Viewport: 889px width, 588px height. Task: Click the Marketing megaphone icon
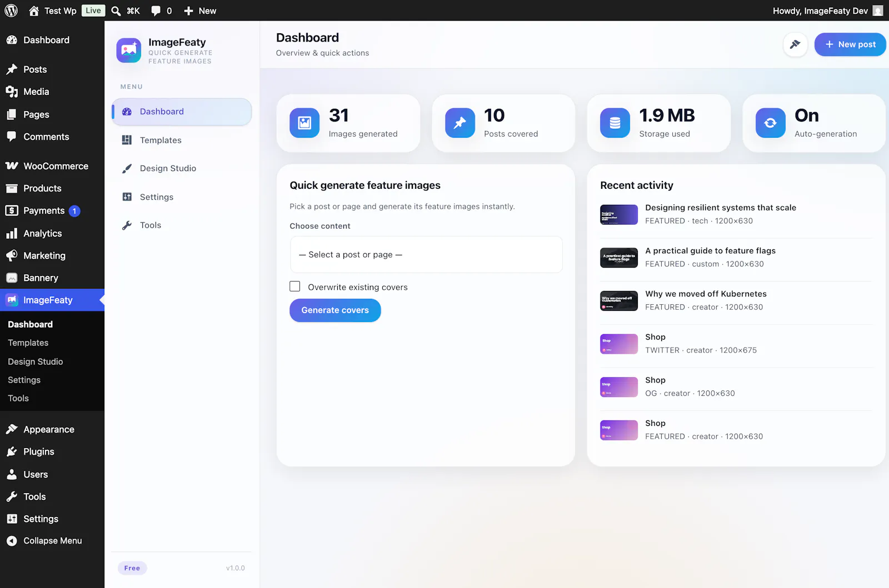coord(12,255)
